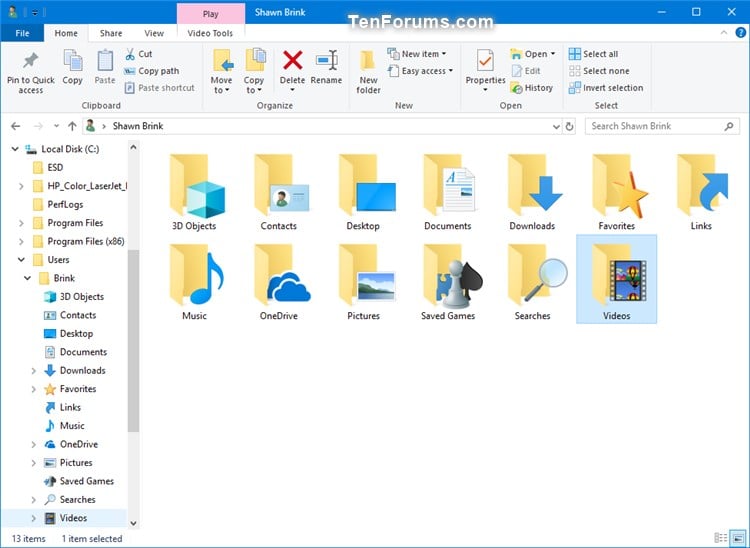Minimize the ribbon with chevron

click(724, 33)
